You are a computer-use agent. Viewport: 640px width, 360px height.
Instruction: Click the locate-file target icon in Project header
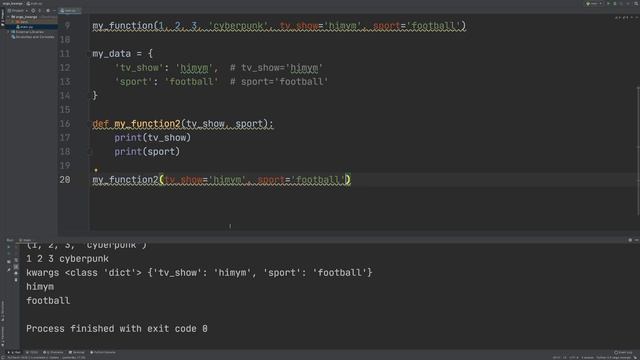click(x=33, y=11)
